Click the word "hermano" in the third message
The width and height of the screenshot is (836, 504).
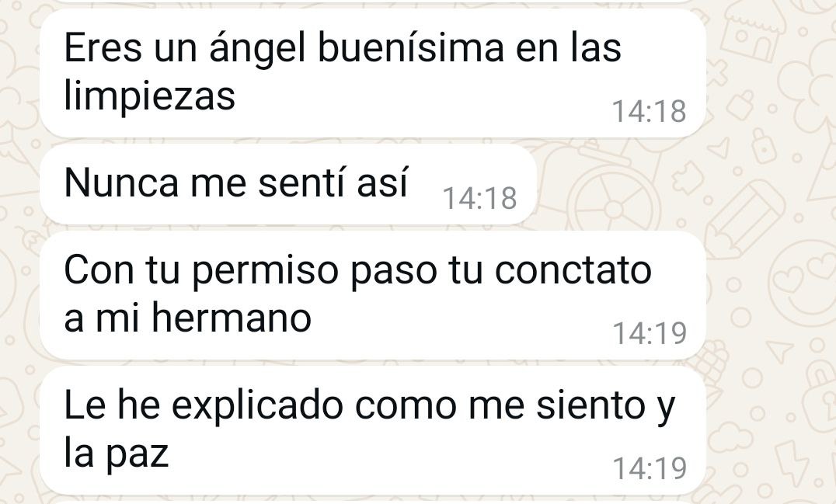[x=232, y=318]
